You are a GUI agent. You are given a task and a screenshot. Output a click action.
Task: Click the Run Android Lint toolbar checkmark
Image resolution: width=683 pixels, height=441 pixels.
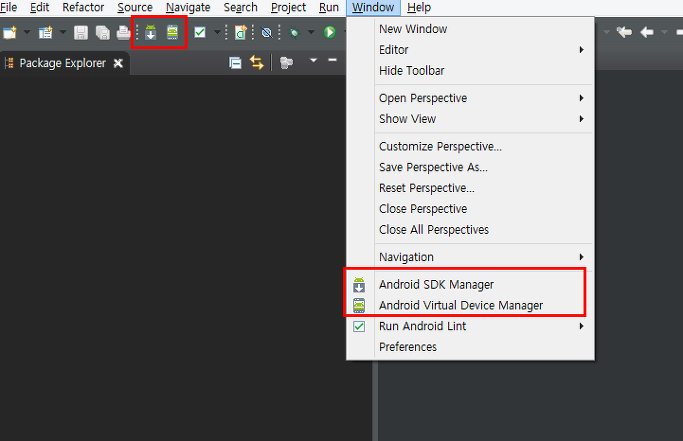click(200, 32)
